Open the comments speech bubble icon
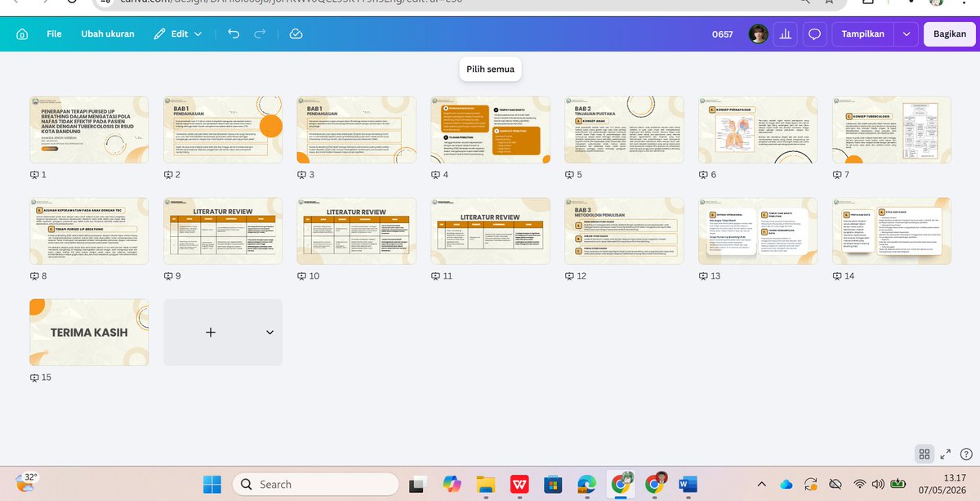This screenshot has width=980, height=501. click(x=814, y=34)
